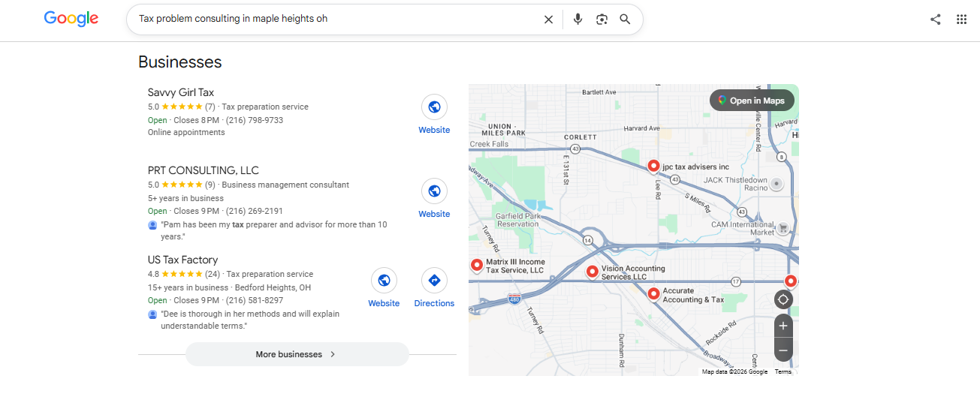Click Vision Accounting Services LLC map pin
980x397 pixels.
click(x=592, y=271)
